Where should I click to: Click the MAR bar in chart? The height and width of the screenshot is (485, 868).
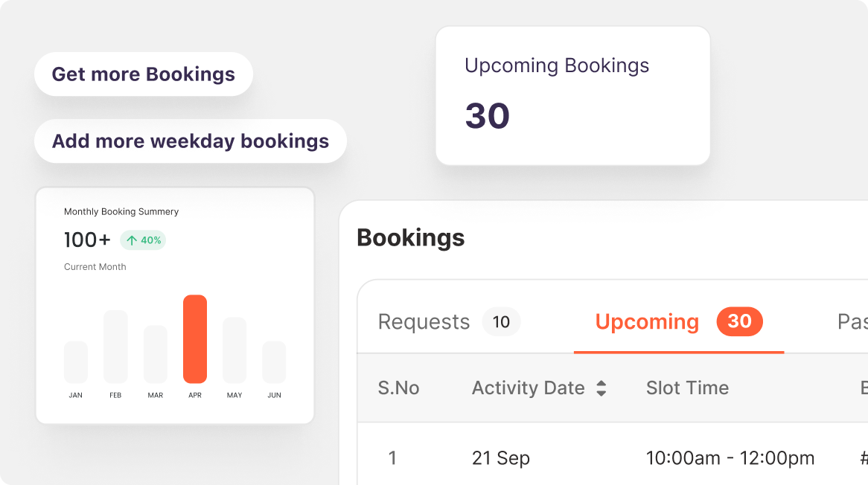156,354
